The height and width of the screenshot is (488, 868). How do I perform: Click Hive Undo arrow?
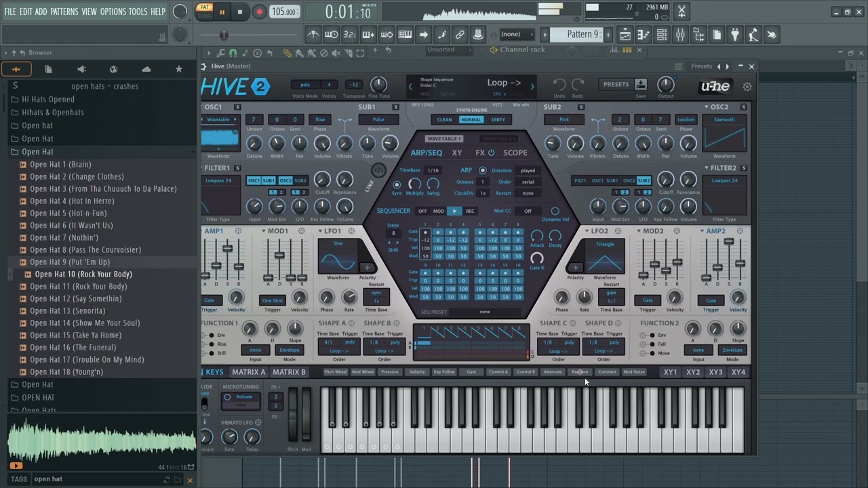tap(559, 84)
